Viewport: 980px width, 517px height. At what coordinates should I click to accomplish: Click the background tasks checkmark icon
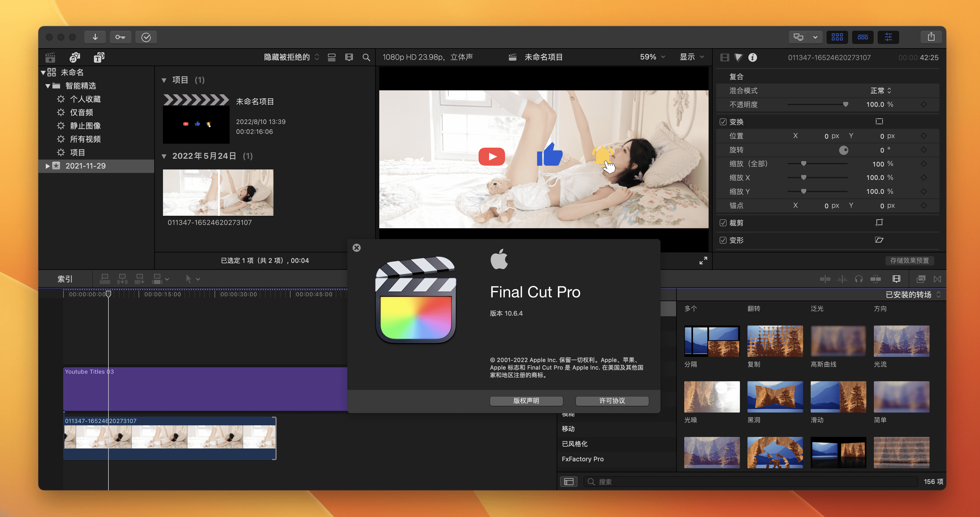coord(146,37)
